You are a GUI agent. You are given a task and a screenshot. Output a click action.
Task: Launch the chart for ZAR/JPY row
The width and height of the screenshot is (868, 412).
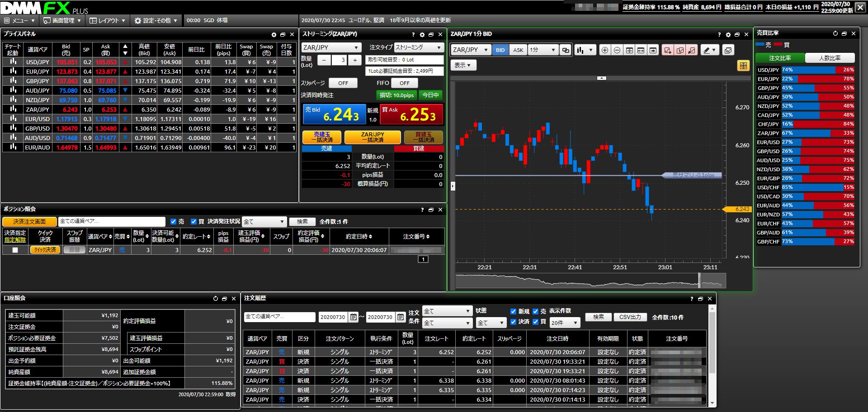point(13,109)
